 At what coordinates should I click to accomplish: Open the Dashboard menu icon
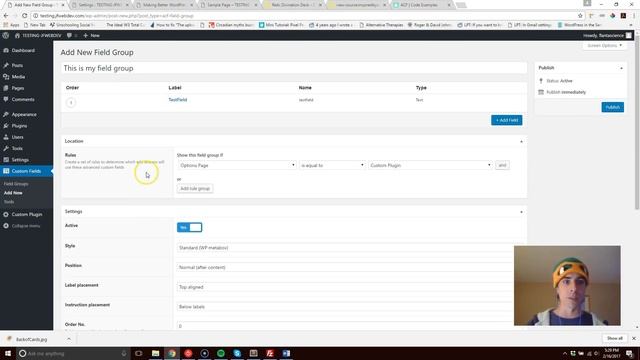pos(6,50)
